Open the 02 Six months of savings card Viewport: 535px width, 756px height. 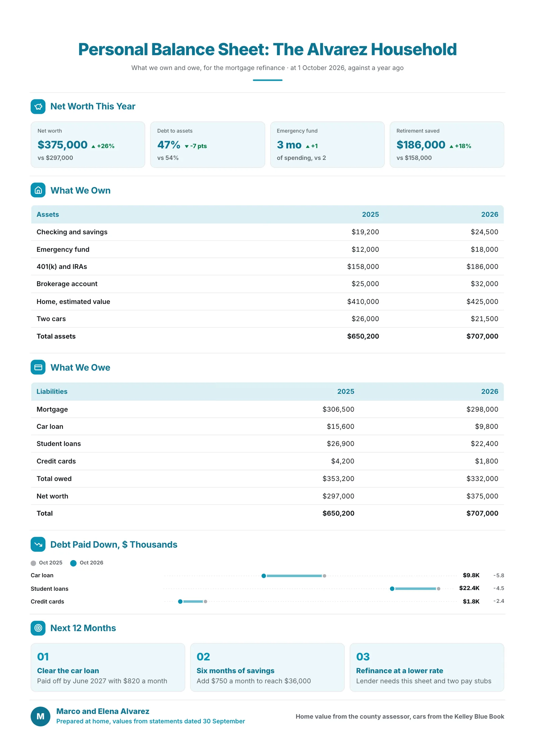(x=267, y=667)
